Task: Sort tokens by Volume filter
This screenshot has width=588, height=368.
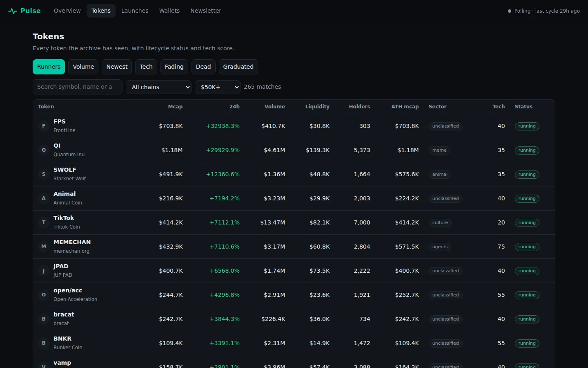Action: tap(83, 67)
